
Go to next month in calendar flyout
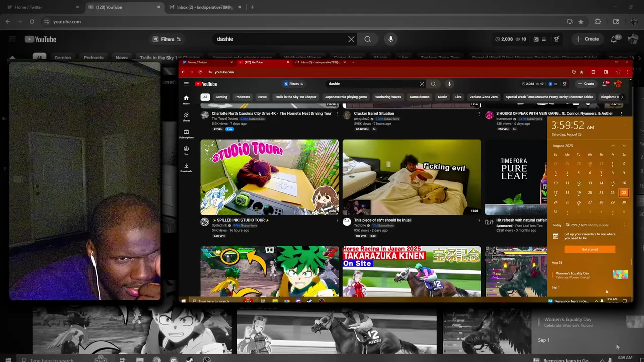coord(624,146)
